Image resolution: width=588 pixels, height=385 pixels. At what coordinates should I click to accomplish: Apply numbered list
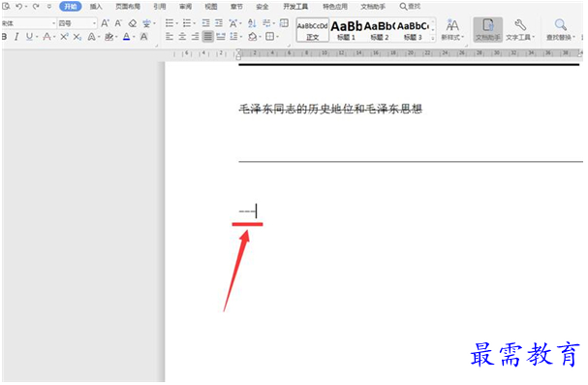pos(187,23)
